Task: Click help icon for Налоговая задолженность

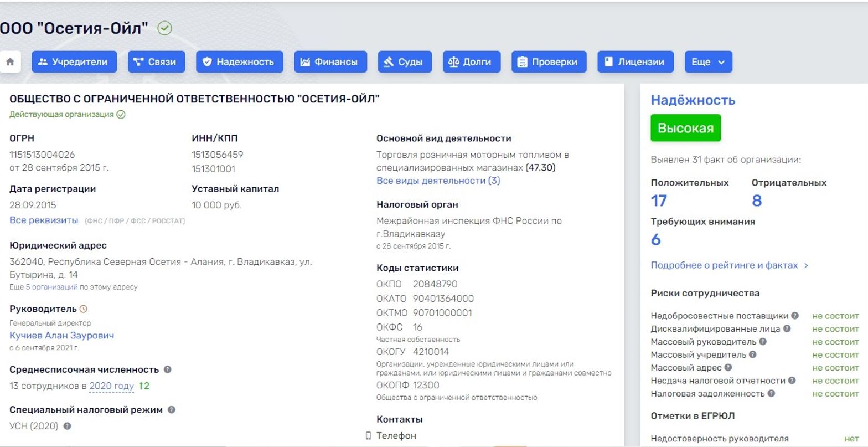Action: [x=772, y=393]
